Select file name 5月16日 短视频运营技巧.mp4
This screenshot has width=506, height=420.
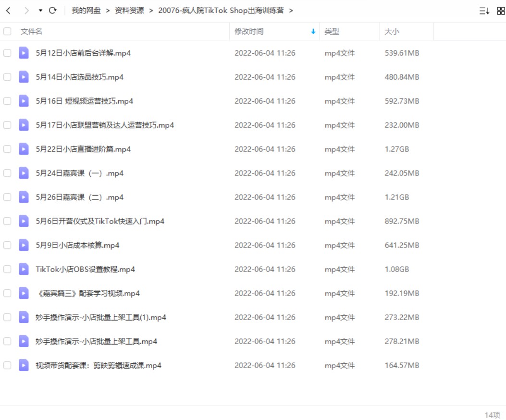[x=85, y=101]
